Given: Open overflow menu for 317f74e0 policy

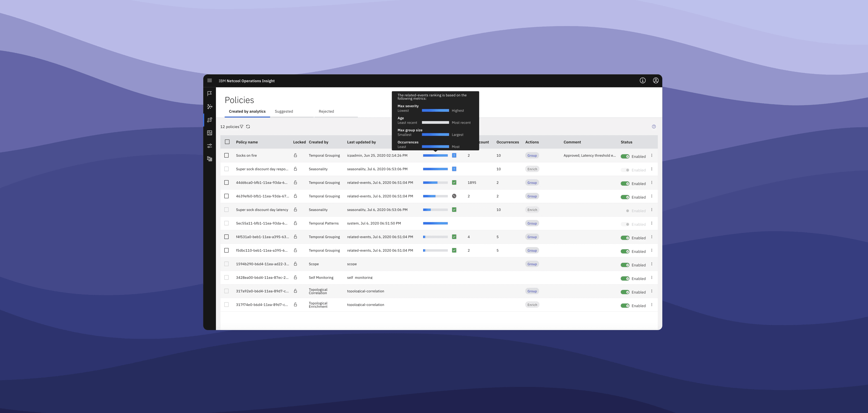Looking at the screenshot, I should (652, 305).
